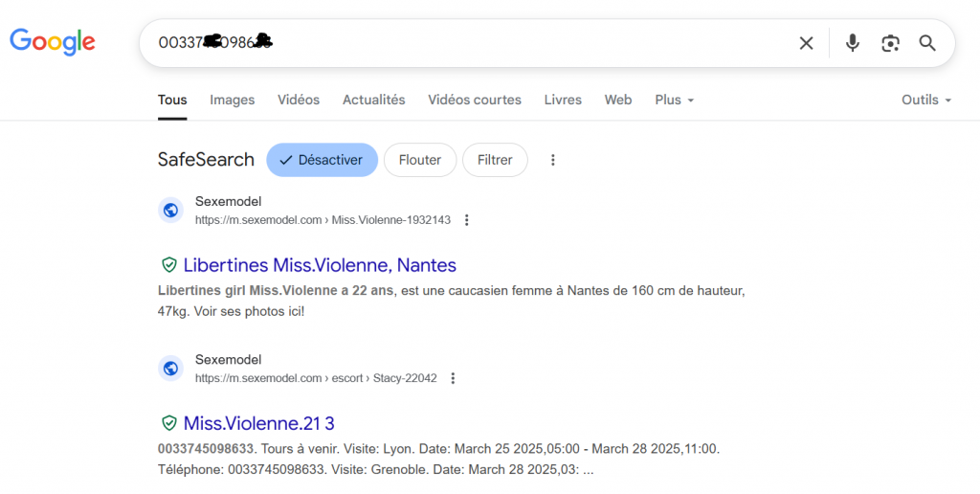This screenshot has height=494, width=980.
Task: Open the second search result title link
Action: [258, 423]
